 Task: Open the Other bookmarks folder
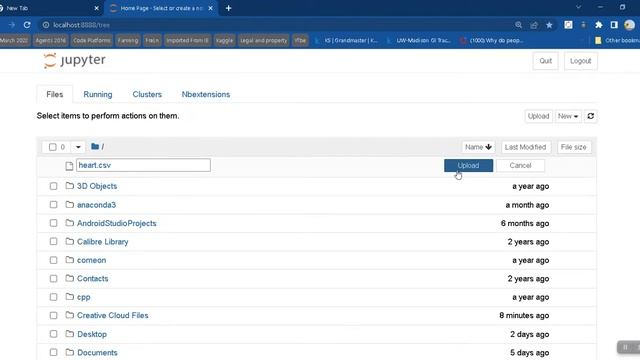618,40
